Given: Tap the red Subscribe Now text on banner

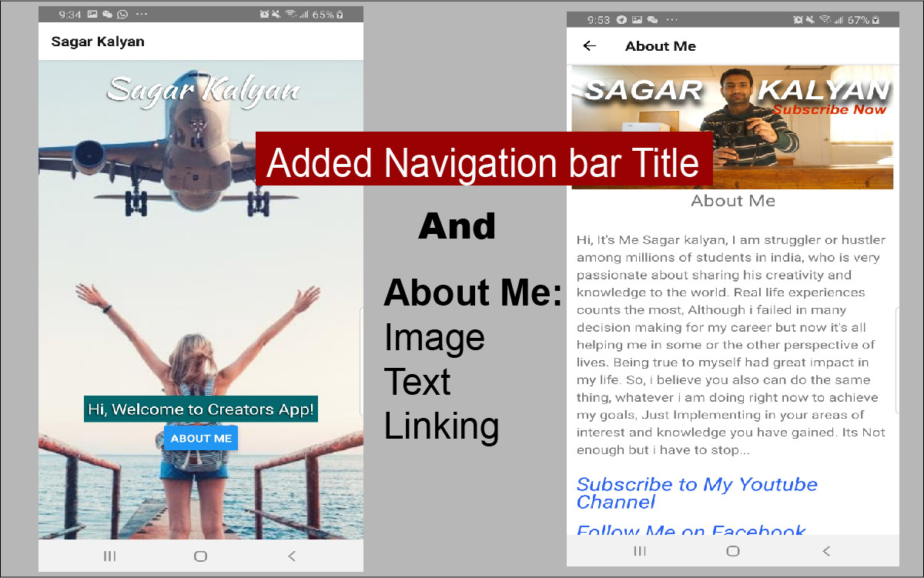Looking at the screenshot, I should 829,109.
